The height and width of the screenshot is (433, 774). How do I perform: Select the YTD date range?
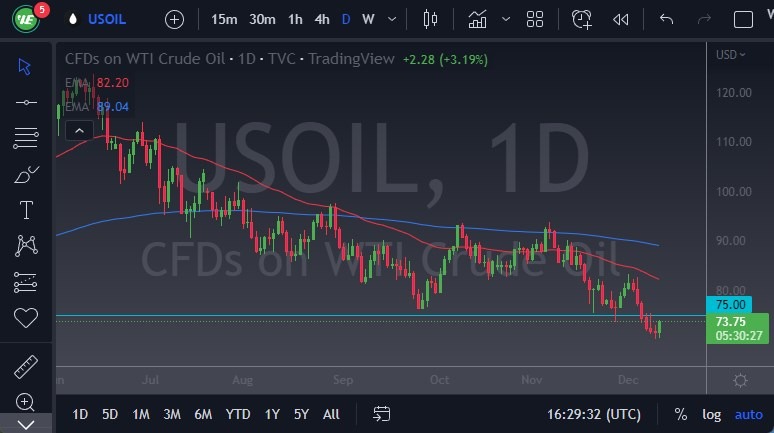click(238, 414)
